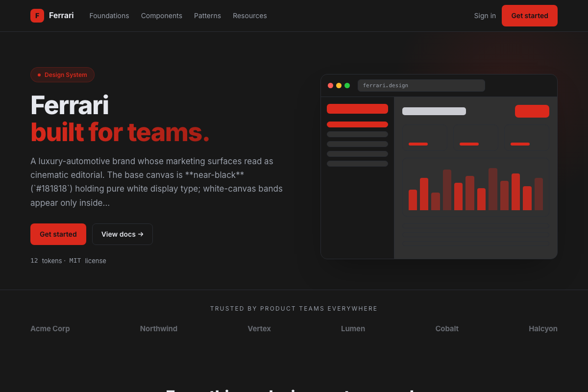Open the Resources nav item
Image resolution: width=588 pixels, height=392 pixels.
click(250, 16)
